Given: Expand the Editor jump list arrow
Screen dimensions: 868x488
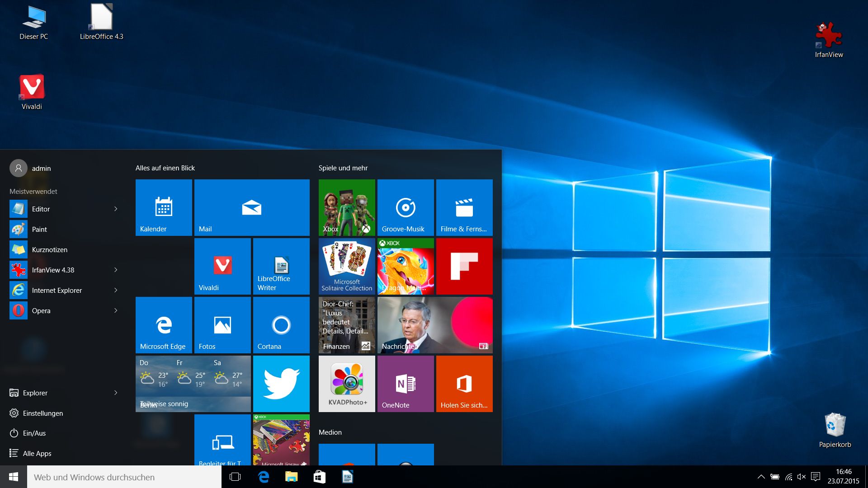Looking at the screenshot, I should point(116,209).
